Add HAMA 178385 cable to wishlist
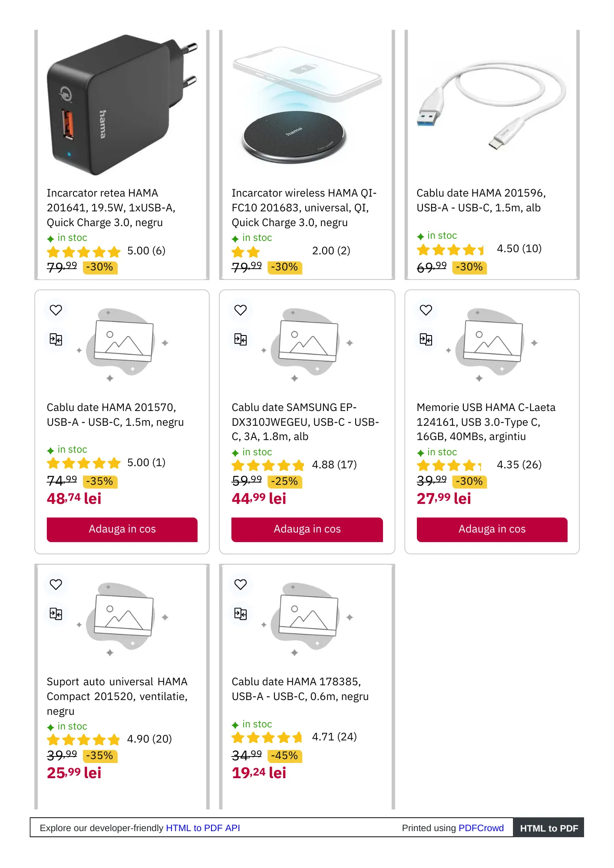Image resolution: width=614 pixels, height=868 pixels. pyautogui.click(x=241, y=584)
